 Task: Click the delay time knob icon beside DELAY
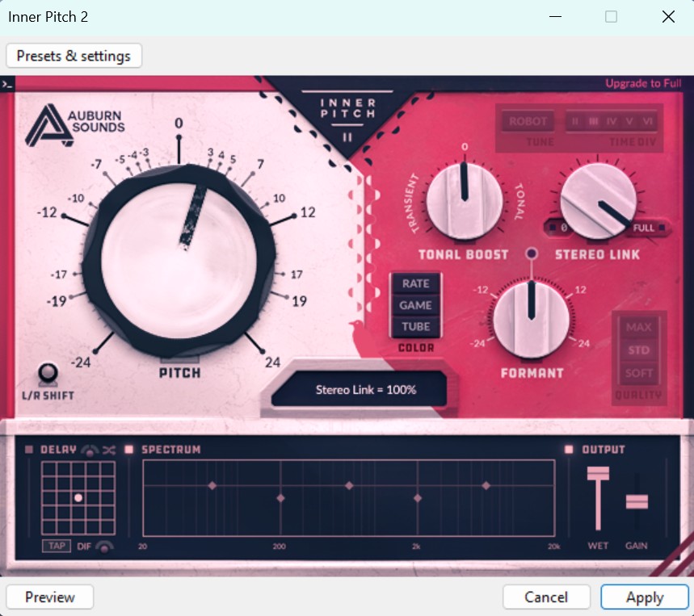(90, 450)
